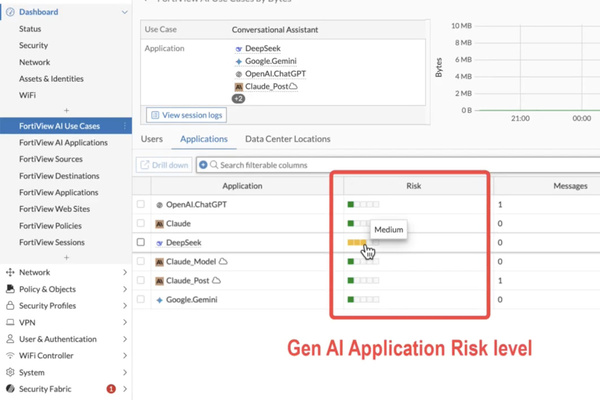
Task: Click the User & Authentication icon
Action: click(x=10, y=338)
